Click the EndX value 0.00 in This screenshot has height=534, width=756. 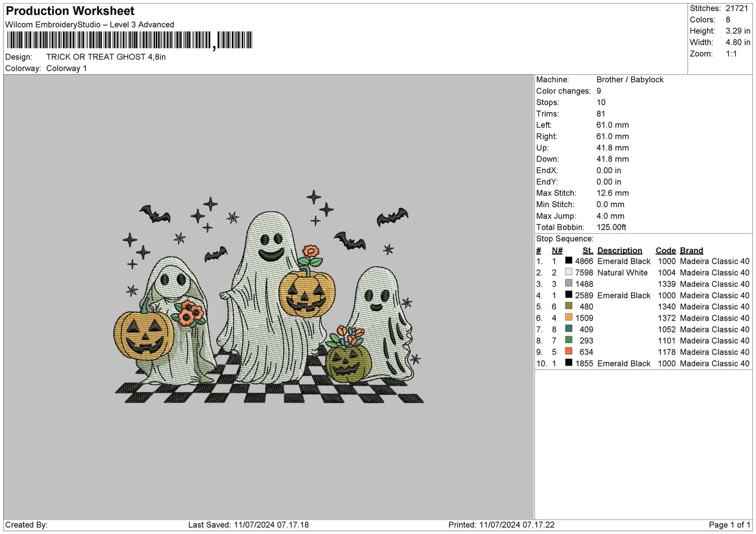(609, 171)
